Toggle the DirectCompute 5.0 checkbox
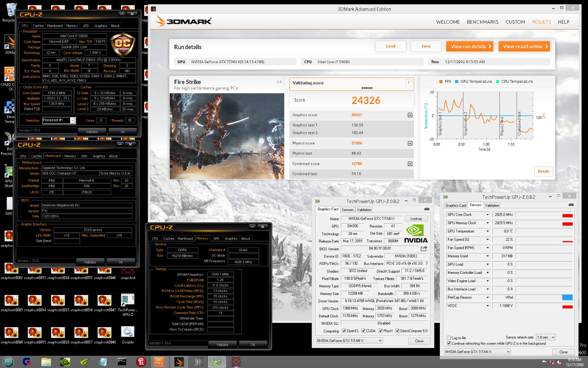This screenshot has width=588, height=368. pos(397,331)
